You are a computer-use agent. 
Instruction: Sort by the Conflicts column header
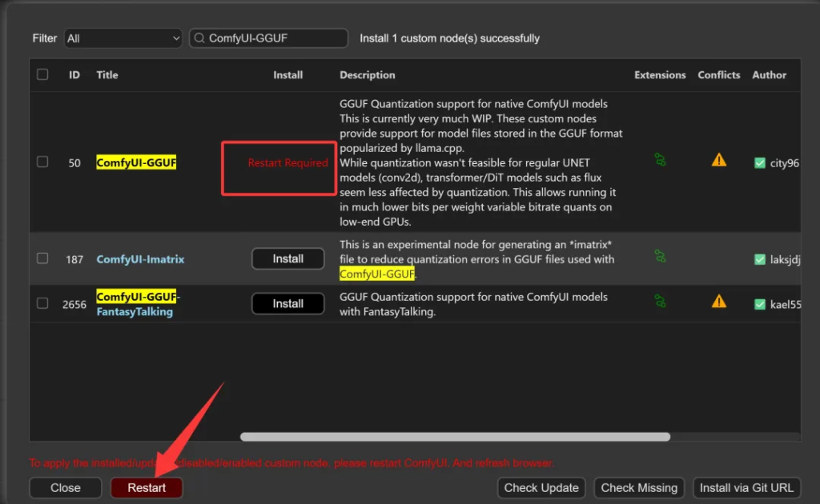click(719, 75)
